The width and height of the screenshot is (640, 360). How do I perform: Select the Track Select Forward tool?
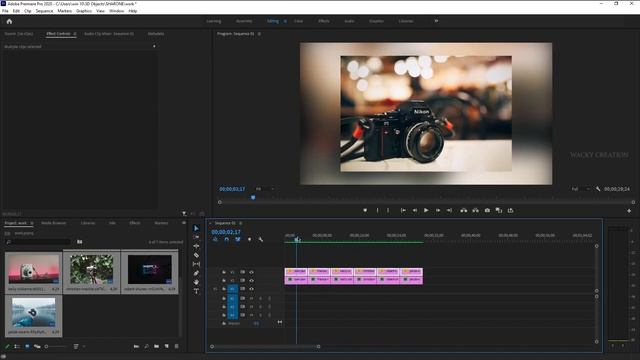tap(196, 237)
